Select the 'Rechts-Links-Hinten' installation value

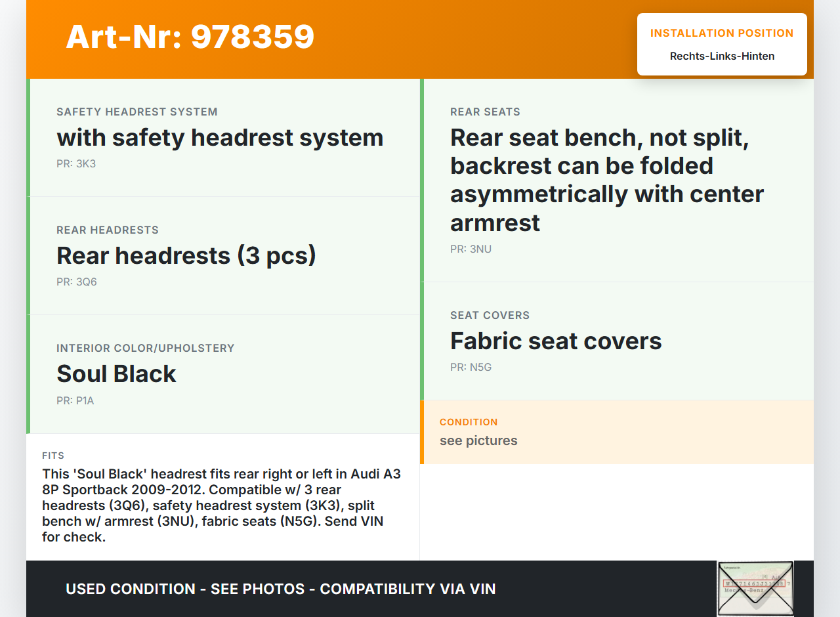[x=722, y=56]
